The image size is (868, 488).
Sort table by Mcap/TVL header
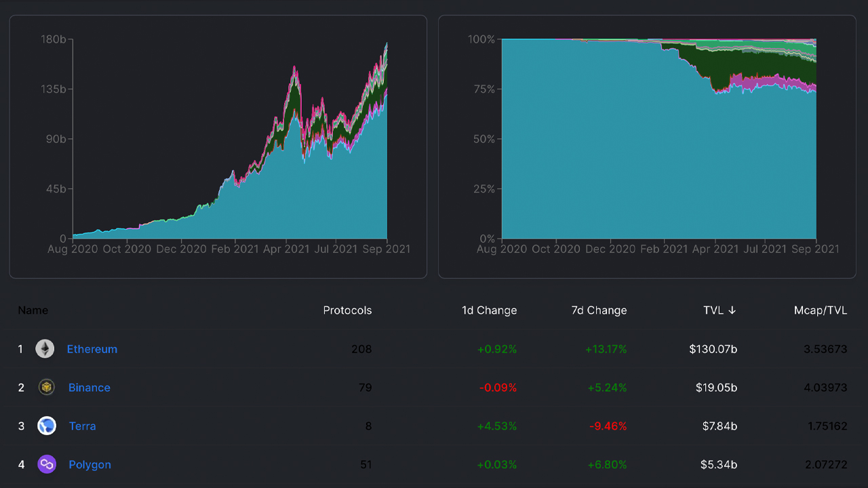click(x=821, y=310)
